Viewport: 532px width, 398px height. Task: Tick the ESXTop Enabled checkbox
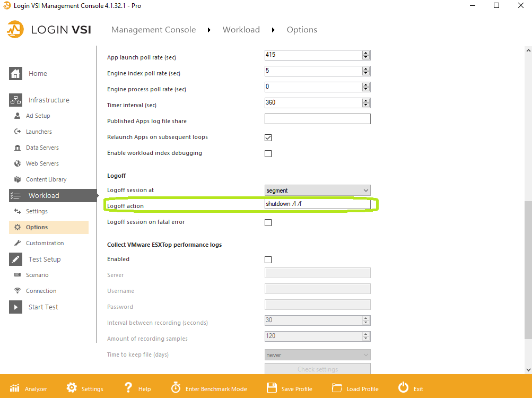(x=268, y=260)
